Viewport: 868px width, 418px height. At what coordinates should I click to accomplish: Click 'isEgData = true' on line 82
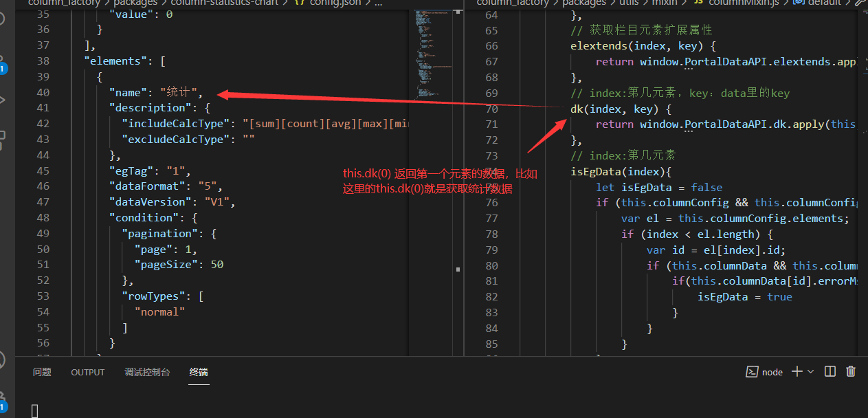click(745, 297)
